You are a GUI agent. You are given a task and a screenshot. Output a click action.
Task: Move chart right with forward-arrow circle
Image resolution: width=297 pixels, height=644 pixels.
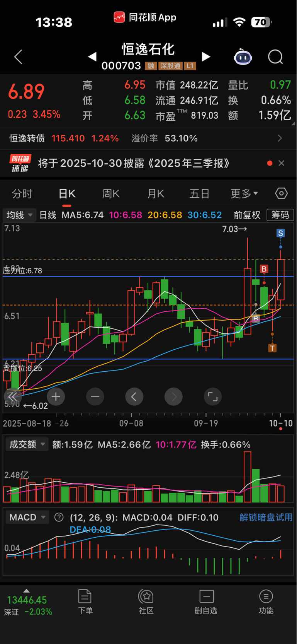coord(173,396)
